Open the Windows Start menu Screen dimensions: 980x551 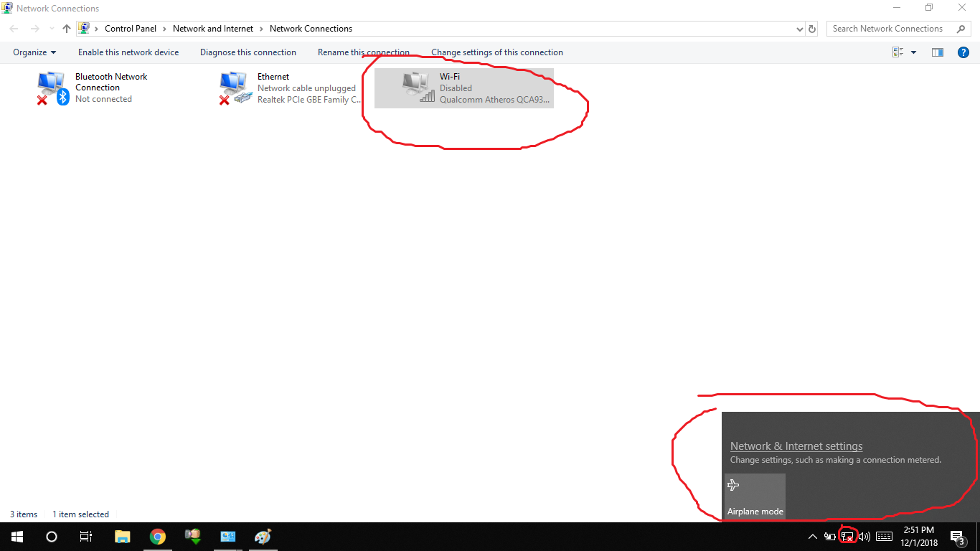(x=17, y=537)
